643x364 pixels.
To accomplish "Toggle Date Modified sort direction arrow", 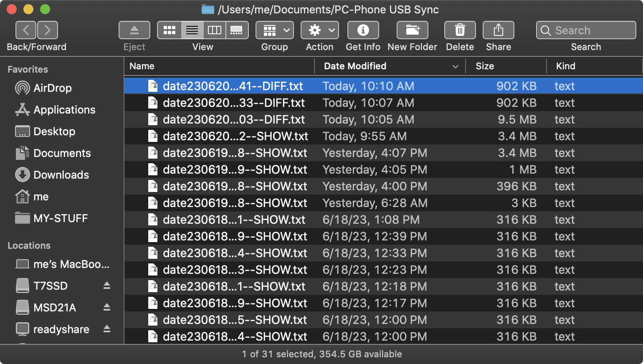I will click(x=456, y=66).
